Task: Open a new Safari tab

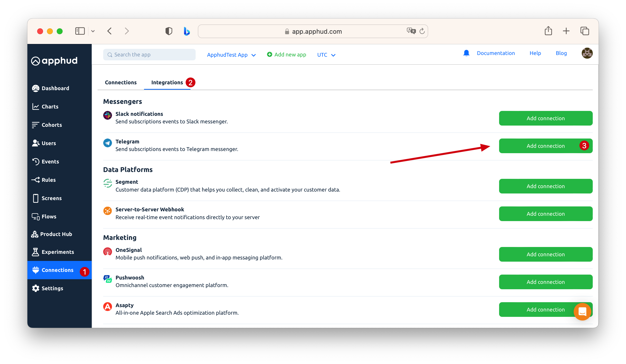Action: coord(566,31)
